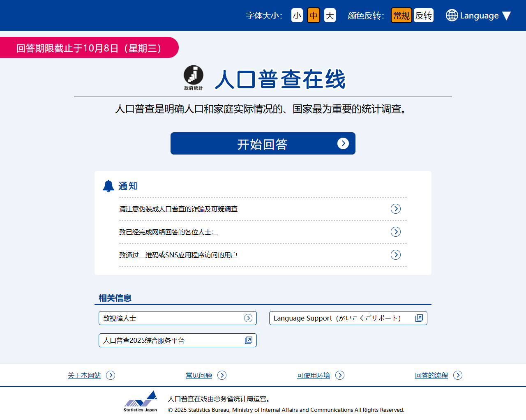
Task: Click arrow icon beside completed online response notice
Action: (395, 232)
